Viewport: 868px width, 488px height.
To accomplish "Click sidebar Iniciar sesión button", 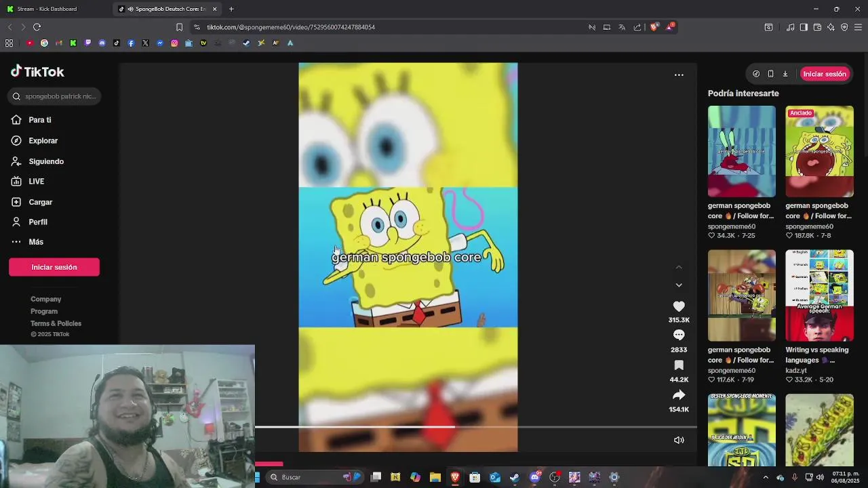I will click(x=54, y=267).
